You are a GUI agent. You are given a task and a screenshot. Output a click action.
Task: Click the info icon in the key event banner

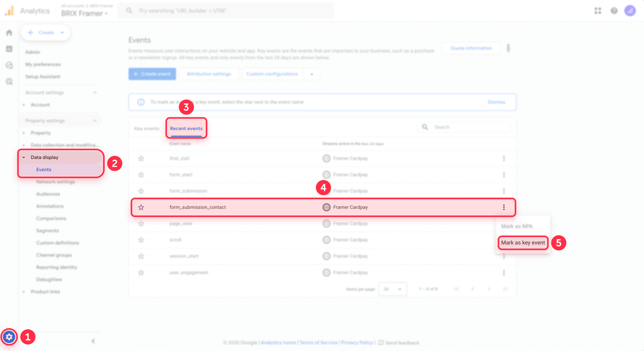point(141,102)
